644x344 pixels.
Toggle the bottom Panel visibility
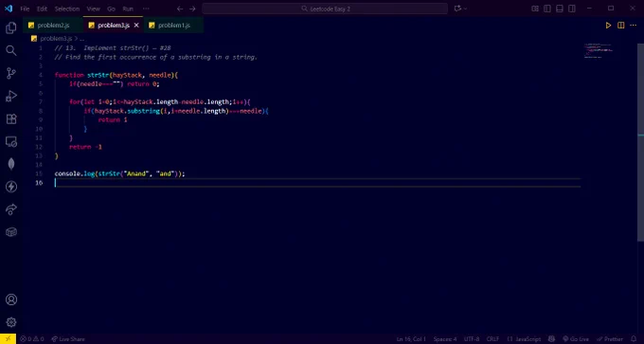click(x=560, y=9)
